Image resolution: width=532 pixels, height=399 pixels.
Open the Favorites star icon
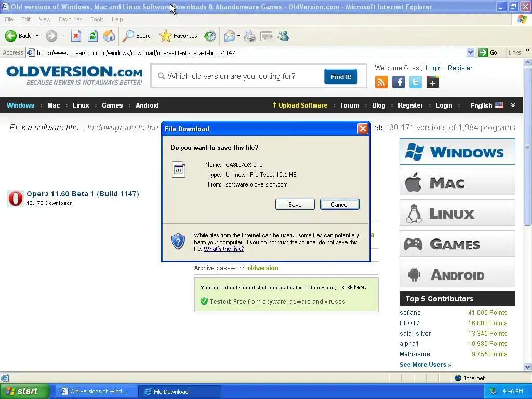click(166, 36)
